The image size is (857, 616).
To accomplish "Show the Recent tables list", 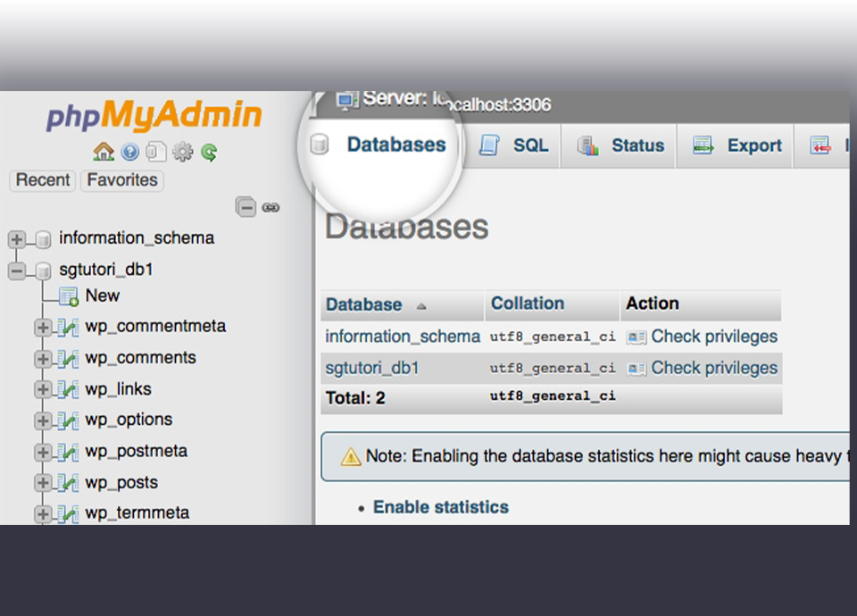I will 43,179.
